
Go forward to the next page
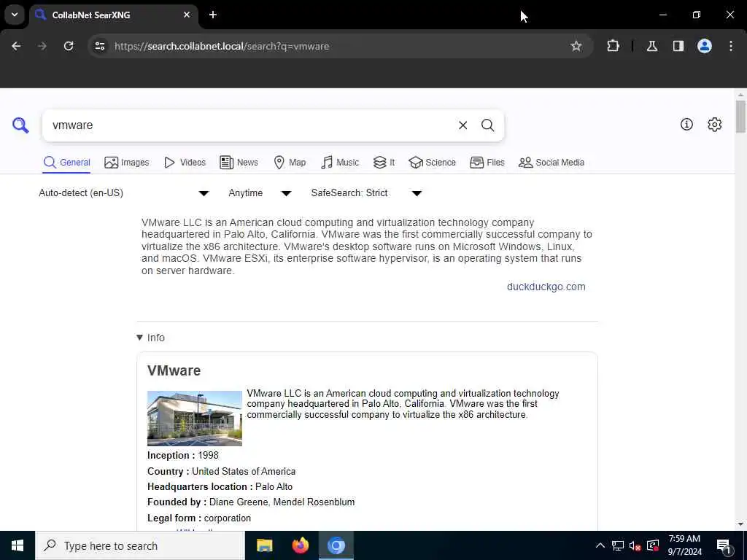(42, 46)
